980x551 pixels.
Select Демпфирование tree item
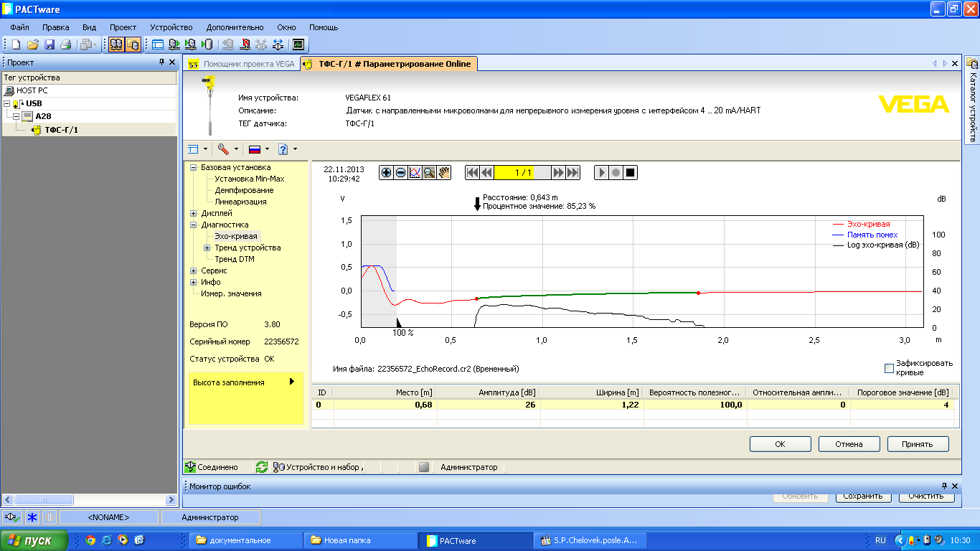coord(244,190)
